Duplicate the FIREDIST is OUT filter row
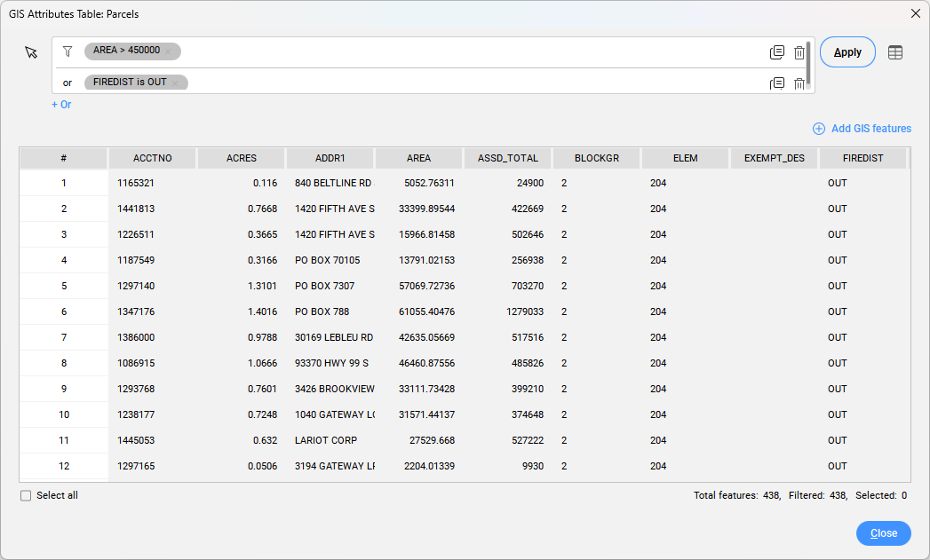The height and width of the screenshot is (560, 930). point(777,83)
